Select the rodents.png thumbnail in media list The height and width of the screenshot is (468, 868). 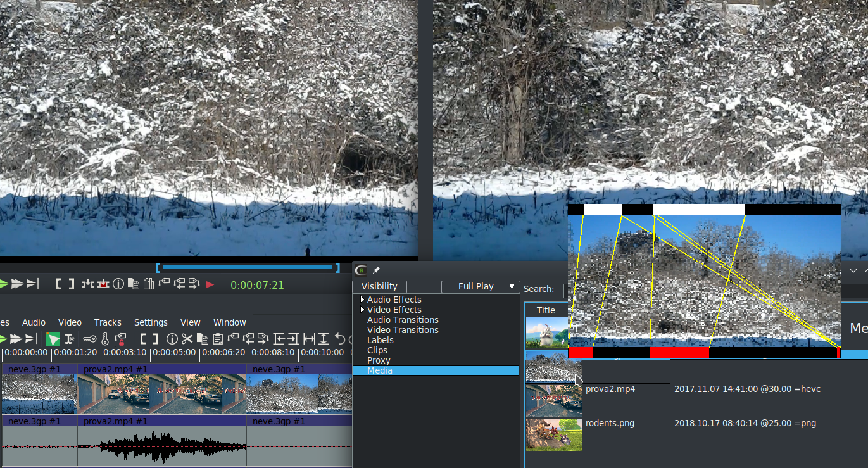click(x=553, y=434)
